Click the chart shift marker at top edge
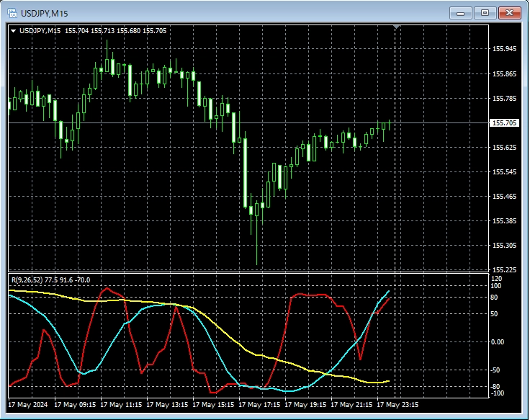This screenshot has height=420, width=530. (395, 27)
